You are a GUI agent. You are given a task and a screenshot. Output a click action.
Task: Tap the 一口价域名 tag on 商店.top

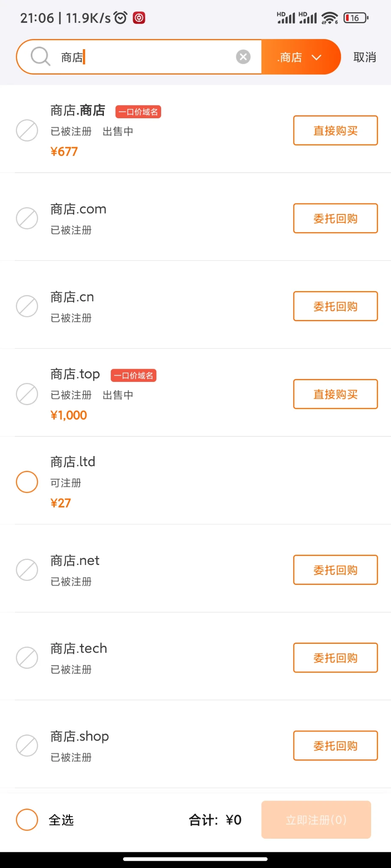coord(134,376)
